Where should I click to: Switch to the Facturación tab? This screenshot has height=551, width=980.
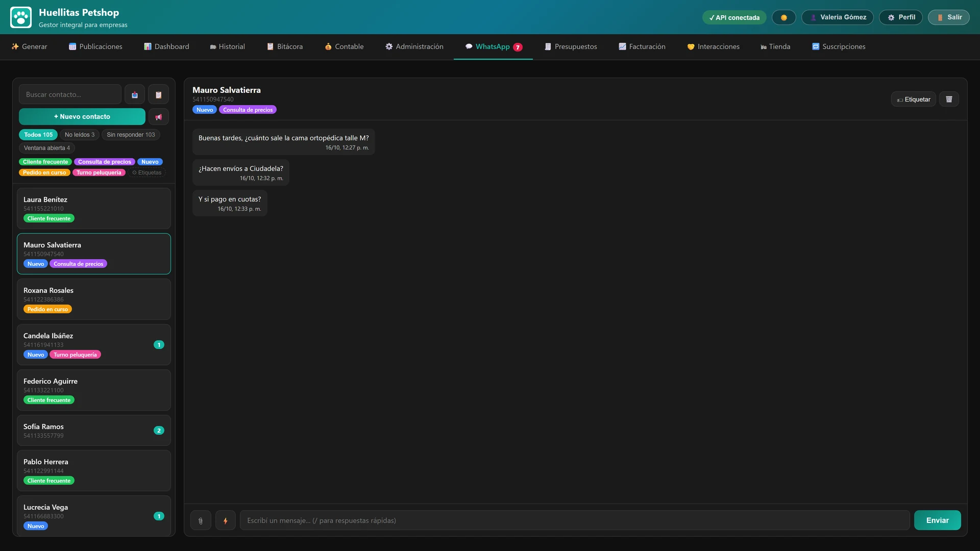(x=642, y=46)
